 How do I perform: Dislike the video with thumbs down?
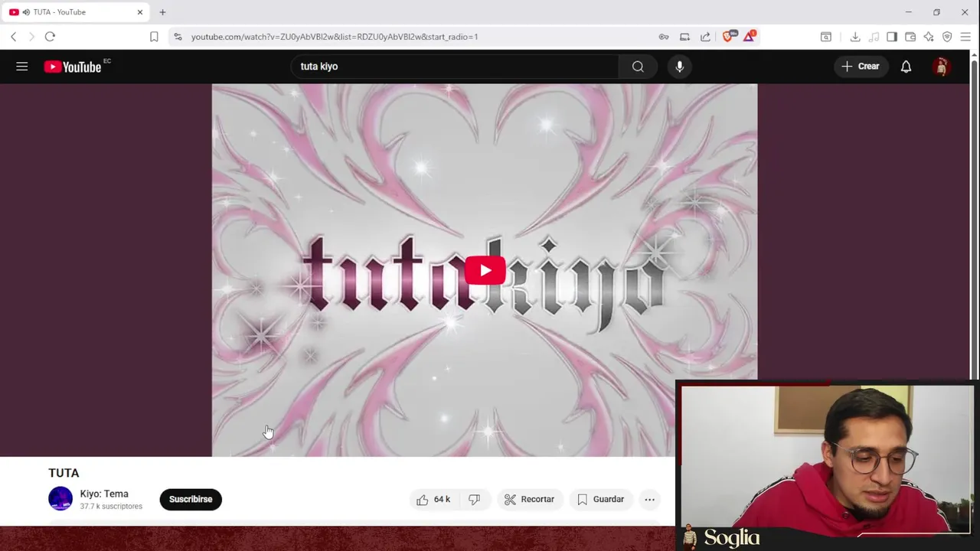point(474,499)
